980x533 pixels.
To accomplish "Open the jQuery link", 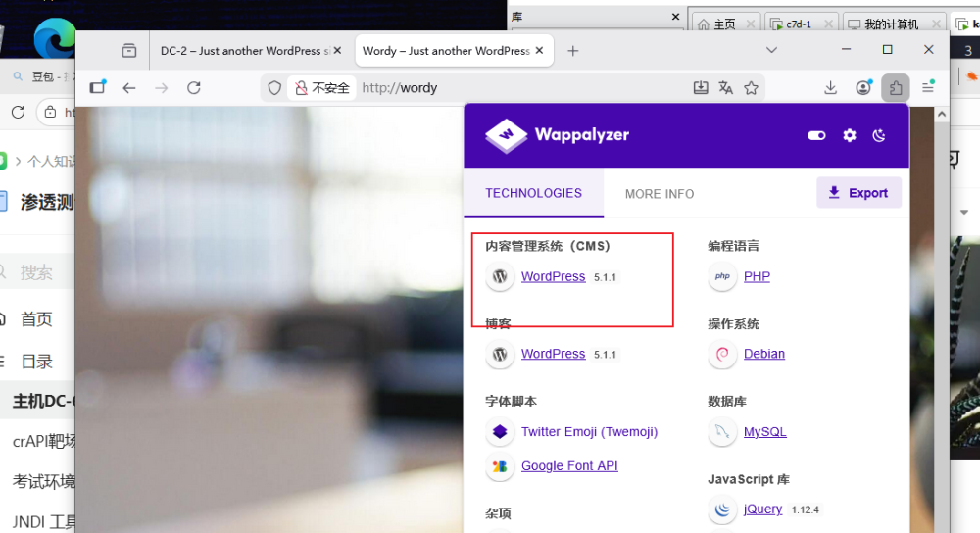I will 762,509.
